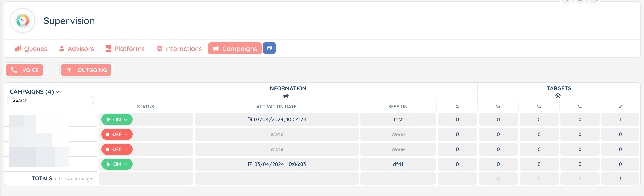The image size is (644, 196).
Task: Click the calendar icon for 10:04:24 activation
Action: (x=249, y=119)
